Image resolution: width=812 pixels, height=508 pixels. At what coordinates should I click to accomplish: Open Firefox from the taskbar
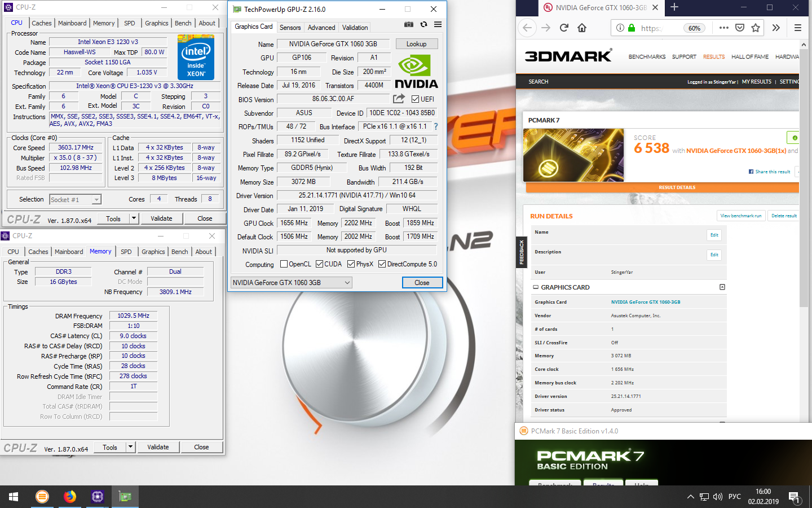(70, 497)
